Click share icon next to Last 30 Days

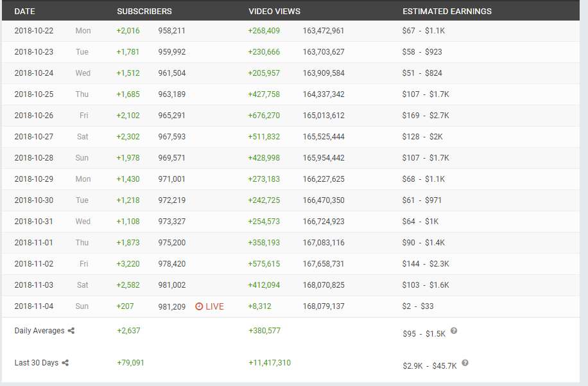point(65,363)
